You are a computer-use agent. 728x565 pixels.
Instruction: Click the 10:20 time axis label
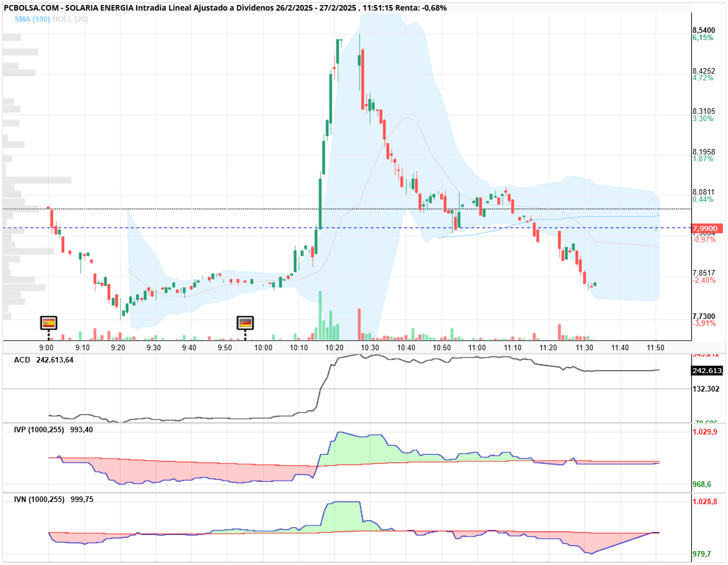[335, 347]
